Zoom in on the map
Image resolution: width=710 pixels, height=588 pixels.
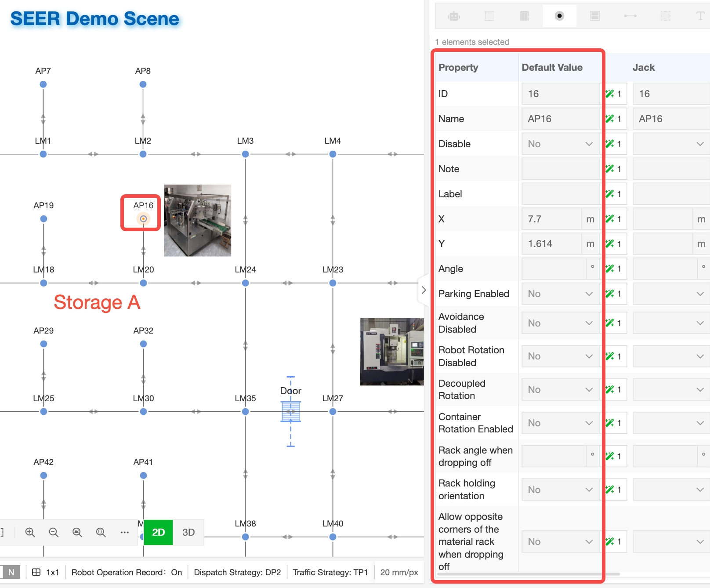coord(30,532)
